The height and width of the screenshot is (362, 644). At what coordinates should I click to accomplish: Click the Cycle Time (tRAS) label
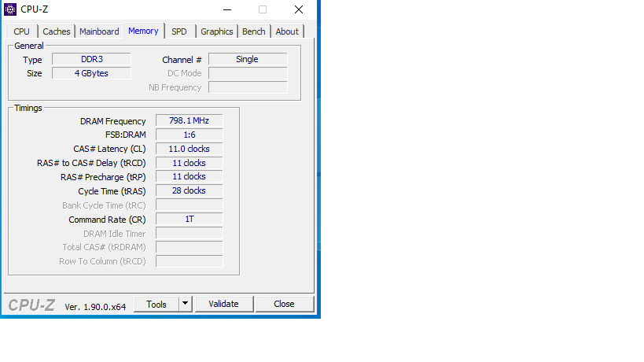(x=112, y=191)
